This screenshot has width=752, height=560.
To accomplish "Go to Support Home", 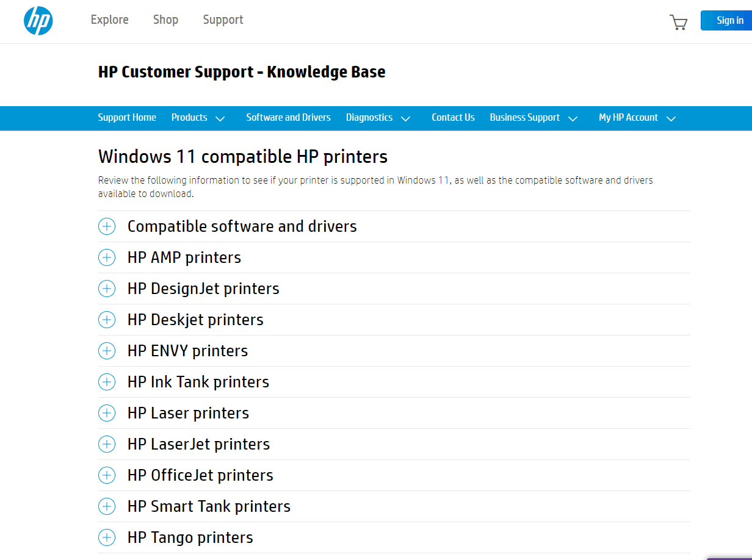I will click(127, 118).
